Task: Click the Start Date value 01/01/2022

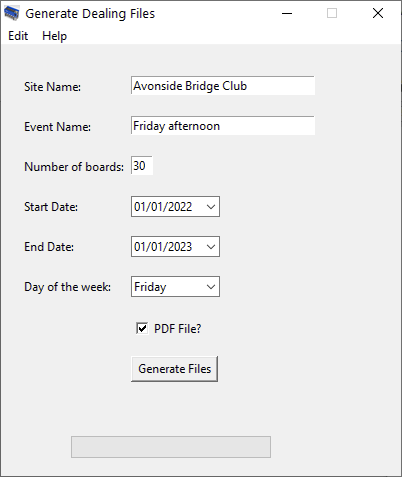Action: click(x=163, y=207)
